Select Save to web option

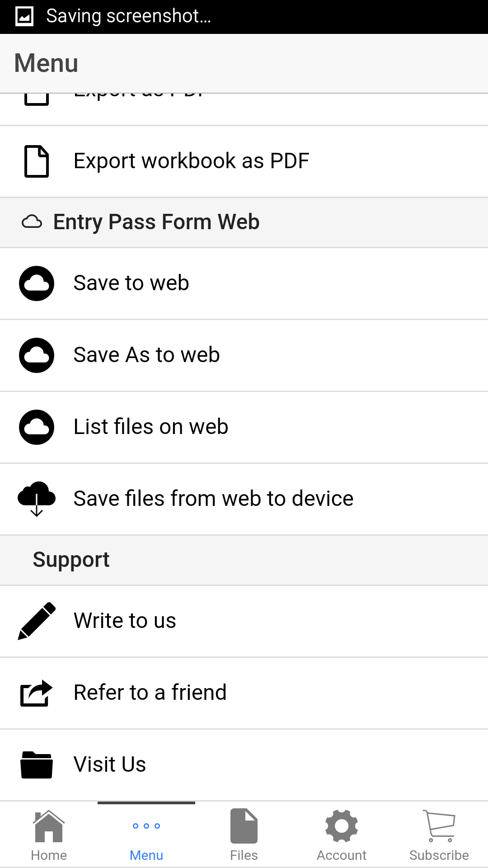click(131, 283)
